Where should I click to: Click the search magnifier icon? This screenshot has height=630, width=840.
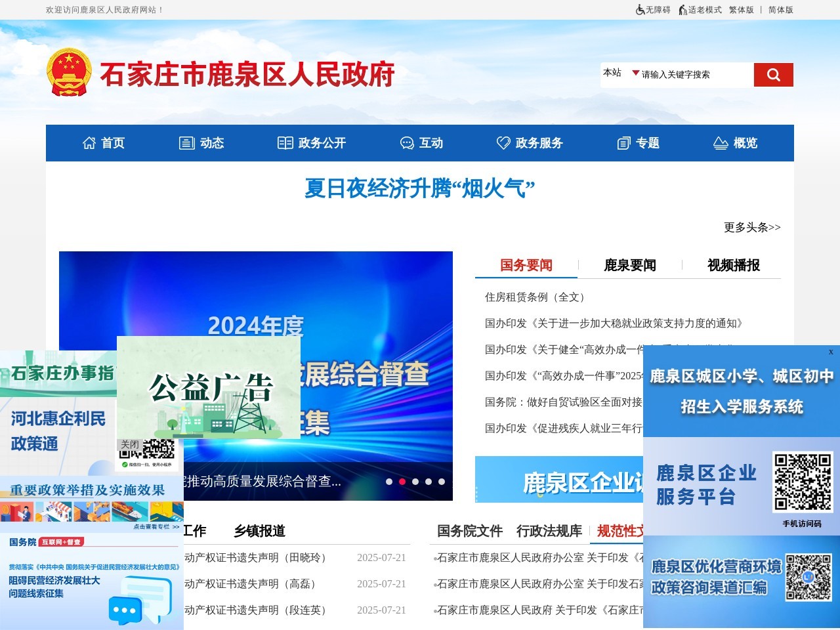(773, 74)
